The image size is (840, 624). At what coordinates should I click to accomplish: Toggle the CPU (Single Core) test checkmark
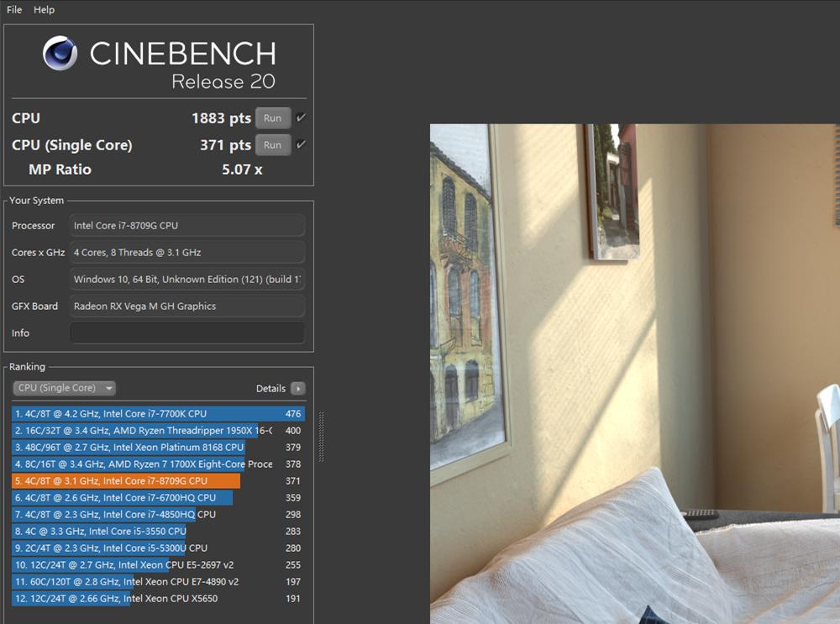tap(301, 144)
